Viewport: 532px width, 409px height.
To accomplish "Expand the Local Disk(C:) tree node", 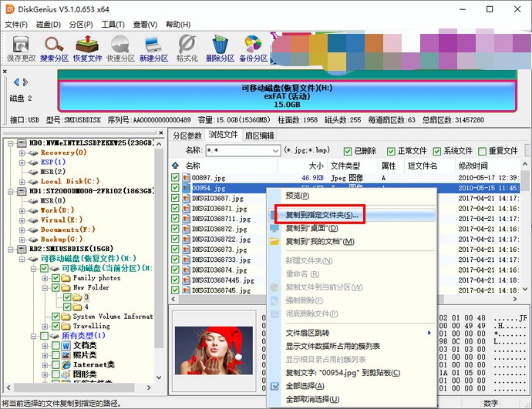I will 21,182.
